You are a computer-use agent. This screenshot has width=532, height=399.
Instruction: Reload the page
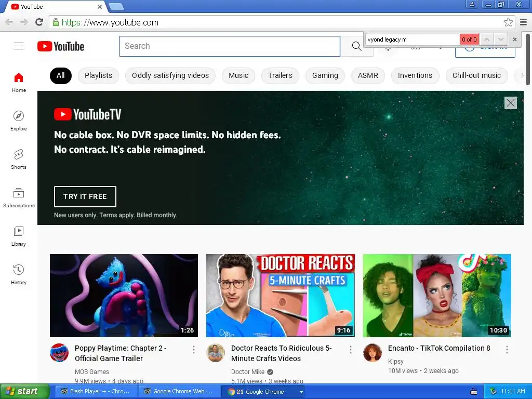point(39,22)
